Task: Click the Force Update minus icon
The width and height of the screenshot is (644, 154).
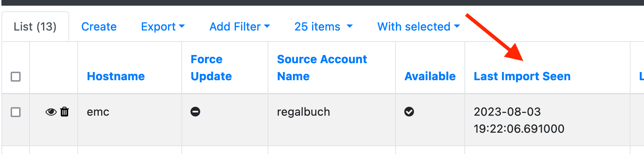Action: point(195,112)
